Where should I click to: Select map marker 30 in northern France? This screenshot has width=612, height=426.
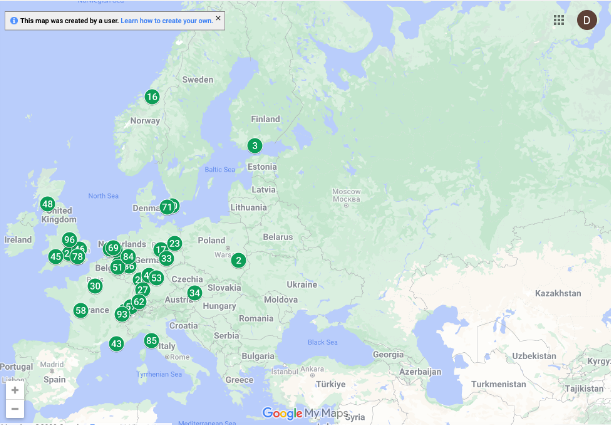(95, 286)
